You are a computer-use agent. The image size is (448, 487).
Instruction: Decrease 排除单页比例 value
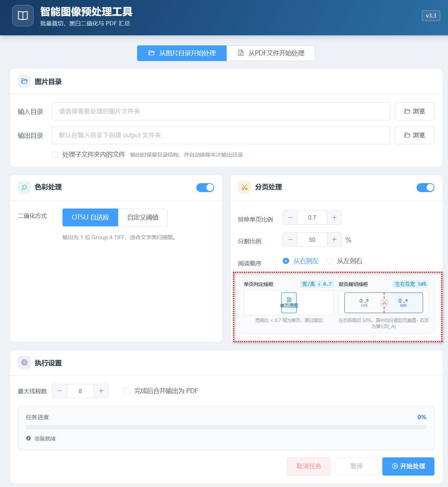point(290,217)
